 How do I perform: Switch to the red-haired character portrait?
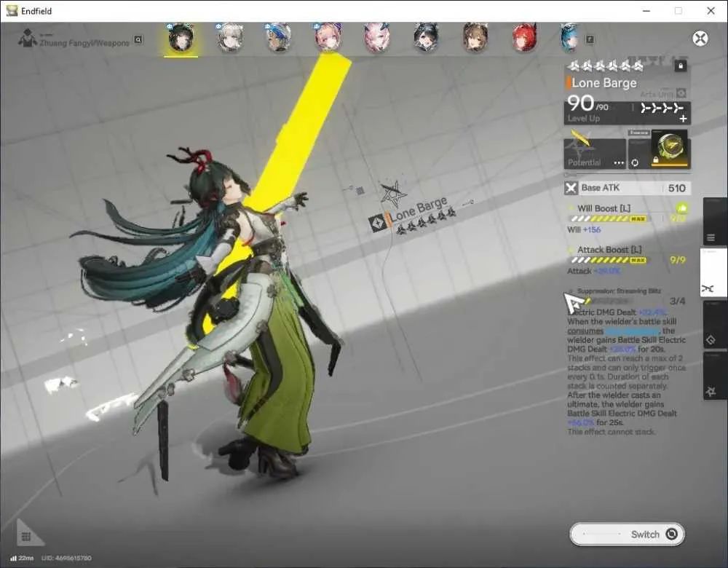[x=524, y=37]
